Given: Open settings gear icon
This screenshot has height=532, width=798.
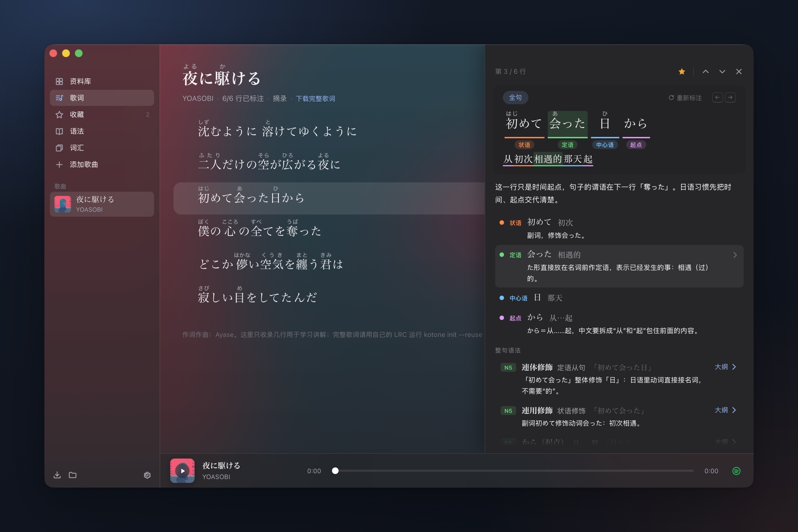Looking at the screenshot, I should [x=147, y=475].
